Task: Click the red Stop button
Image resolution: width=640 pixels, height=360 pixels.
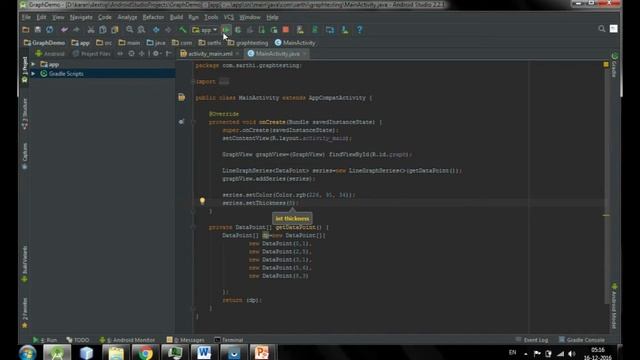Action: pyautogui.click(x=286, y=30)
